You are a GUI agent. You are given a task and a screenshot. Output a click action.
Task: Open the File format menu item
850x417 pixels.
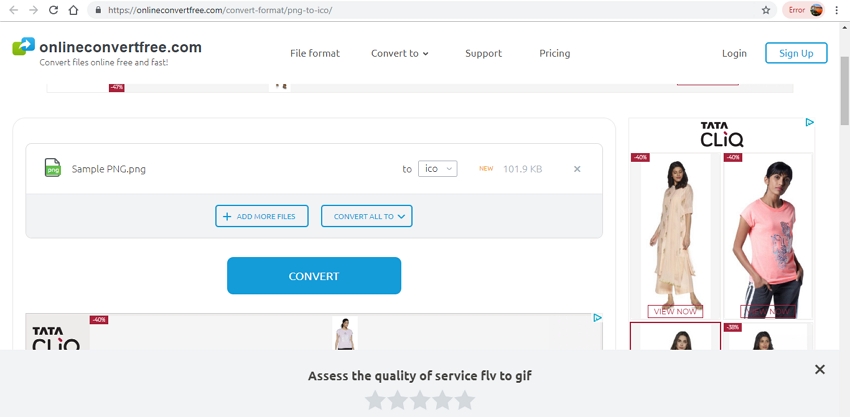315,53
